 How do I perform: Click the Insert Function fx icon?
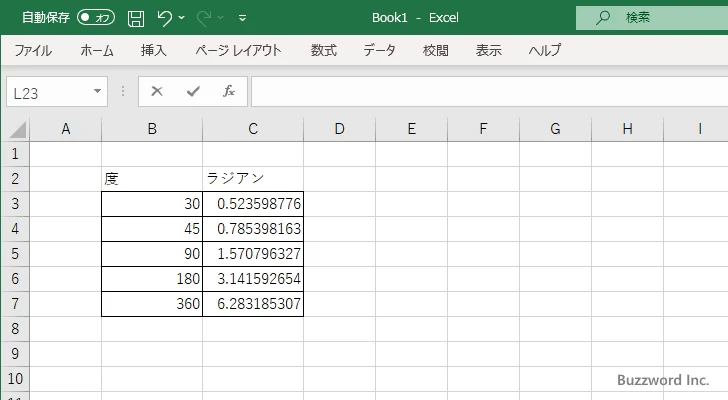[229, 91]
